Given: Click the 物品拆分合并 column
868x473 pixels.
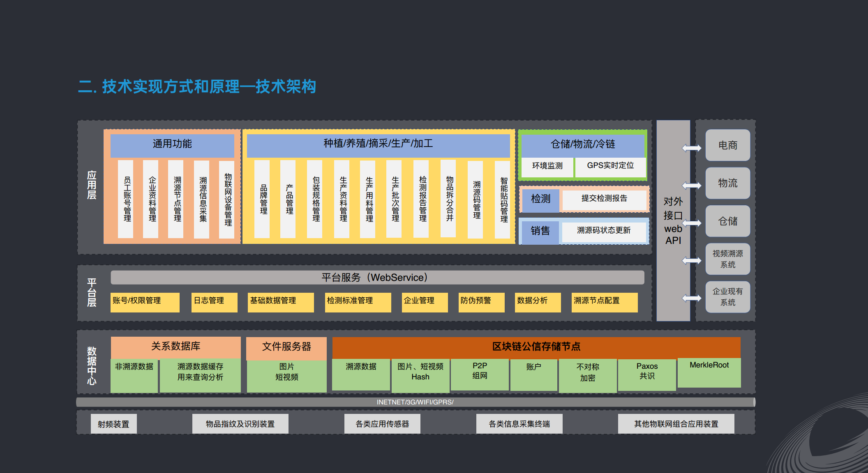Looking at the screenshot, I should (x=448, y=199).
